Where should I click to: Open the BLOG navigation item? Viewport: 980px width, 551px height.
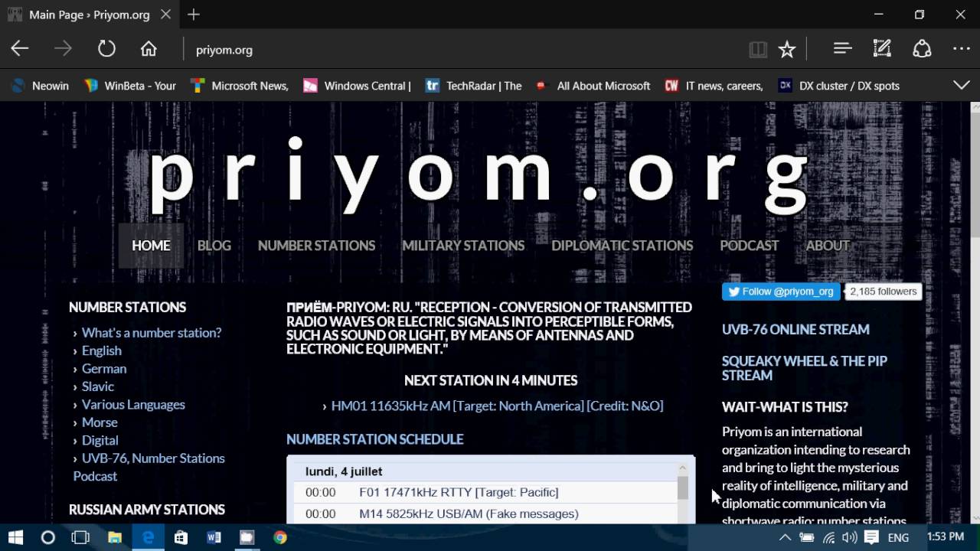[x=214, y=246]
